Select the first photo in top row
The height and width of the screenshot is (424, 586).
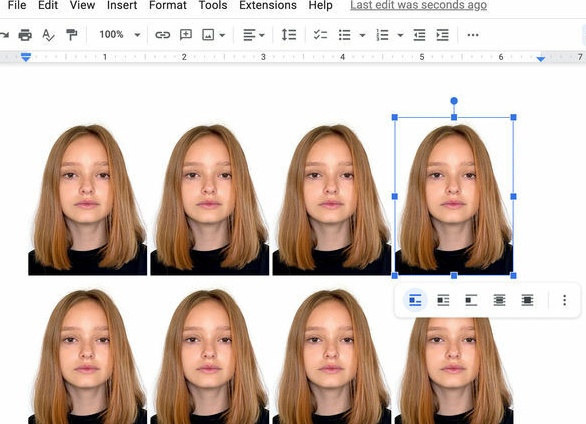(87, 196)
